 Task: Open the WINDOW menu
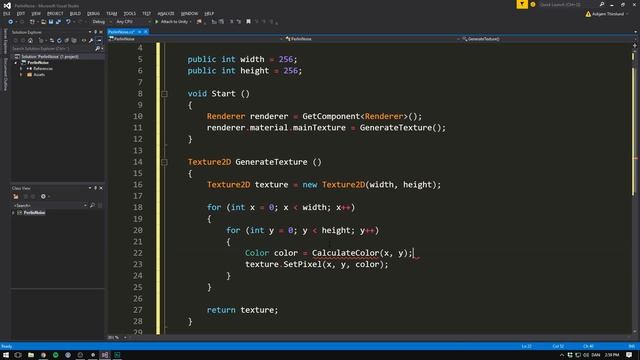pos(189,13)
